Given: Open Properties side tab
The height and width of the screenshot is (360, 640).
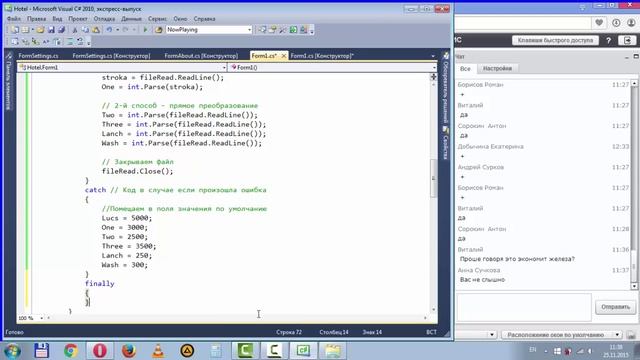Looking at the screenshot, I should [x=446, y=143].
